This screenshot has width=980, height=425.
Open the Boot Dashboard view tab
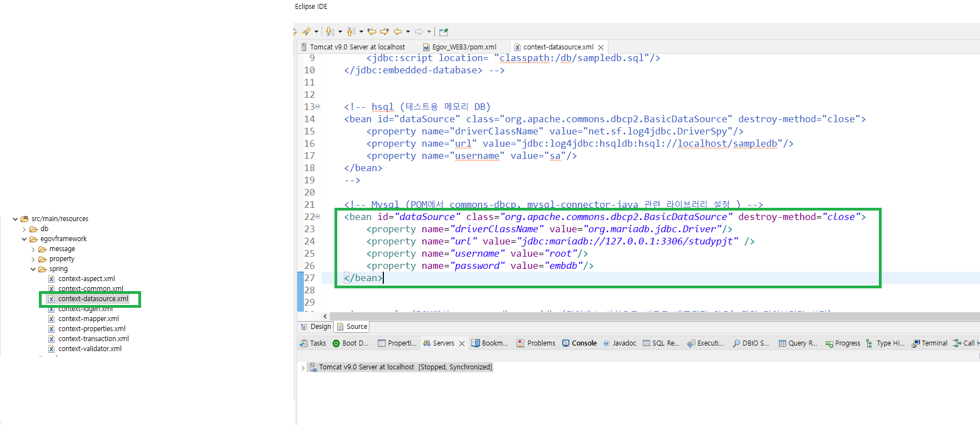click(x=351, y=343)
